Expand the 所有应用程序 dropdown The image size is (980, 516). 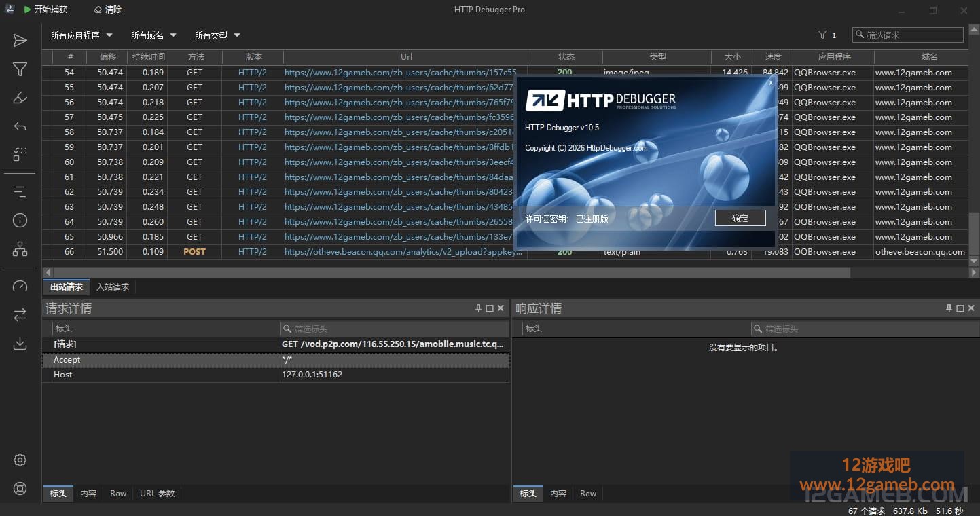pos(81,35)
